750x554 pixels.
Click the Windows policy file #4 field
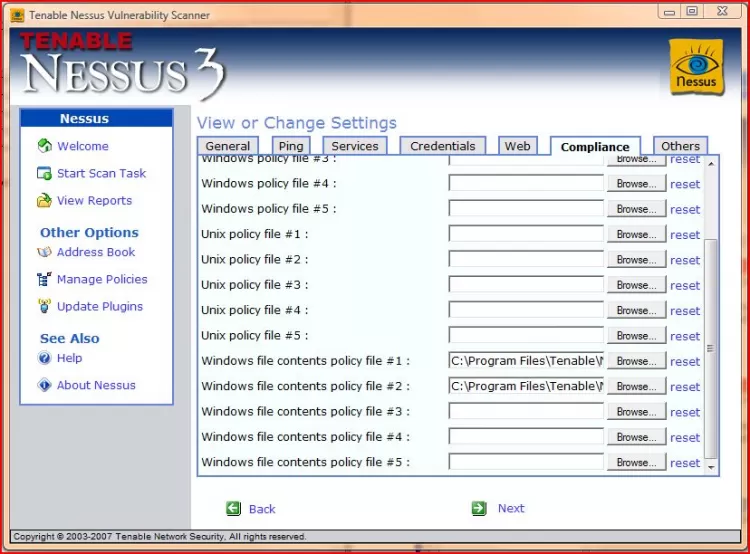click(526, 183)
